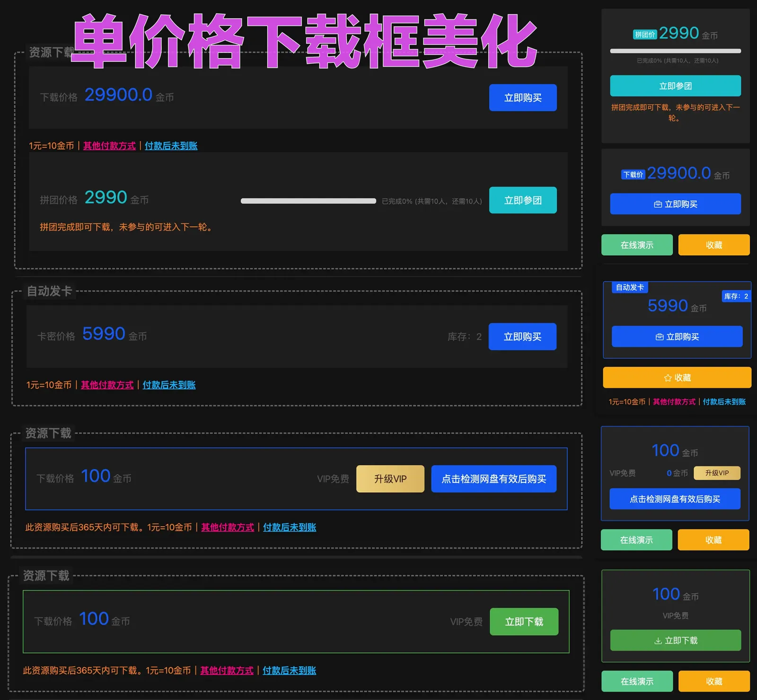
Task: Click the 库存: 2 text in the 卡密价格 row
Action: pos(465,337)
